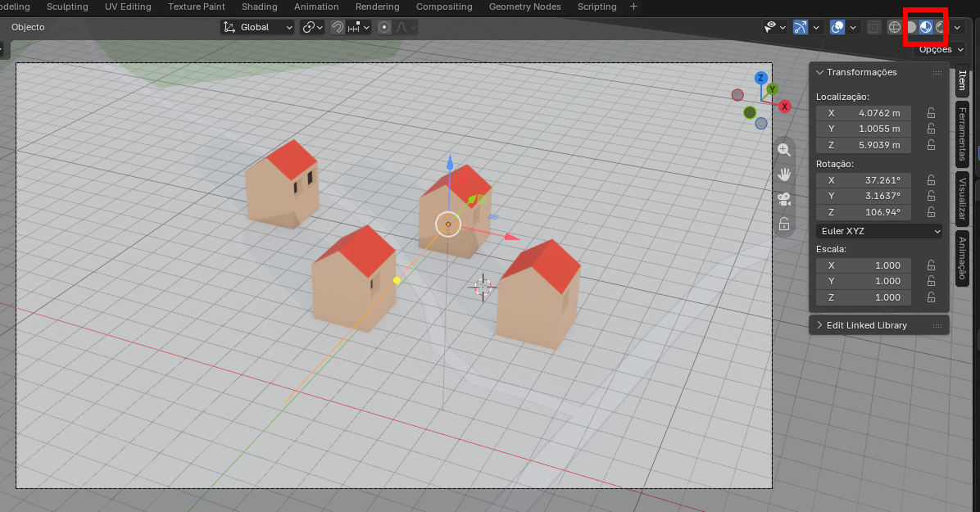Image resolution: width=980 pixels, height=512 pixels.
Task: Open object visibility selectability dropdown
Action: (x=774, y=27)
